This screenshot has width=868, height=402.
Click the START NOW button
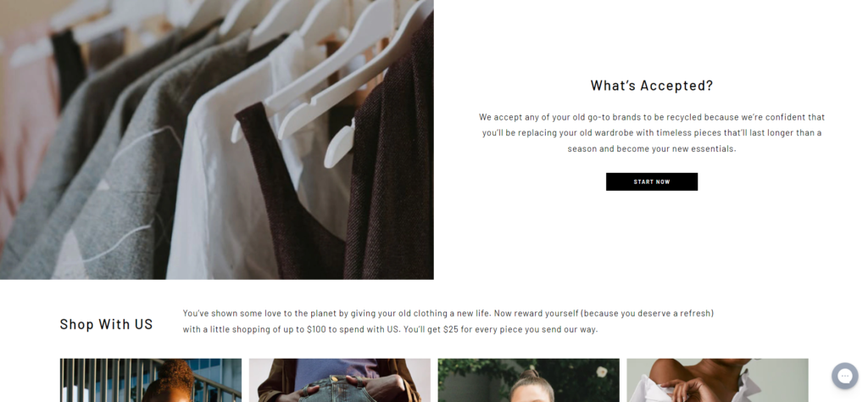point(652,181)
